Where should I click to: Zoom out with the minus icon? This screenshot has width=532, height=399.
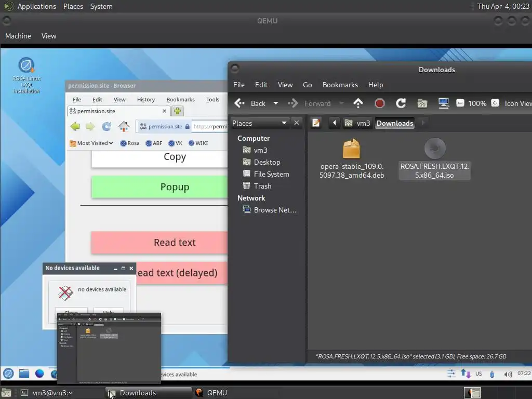pyautogui.click(x=460, y=103)
